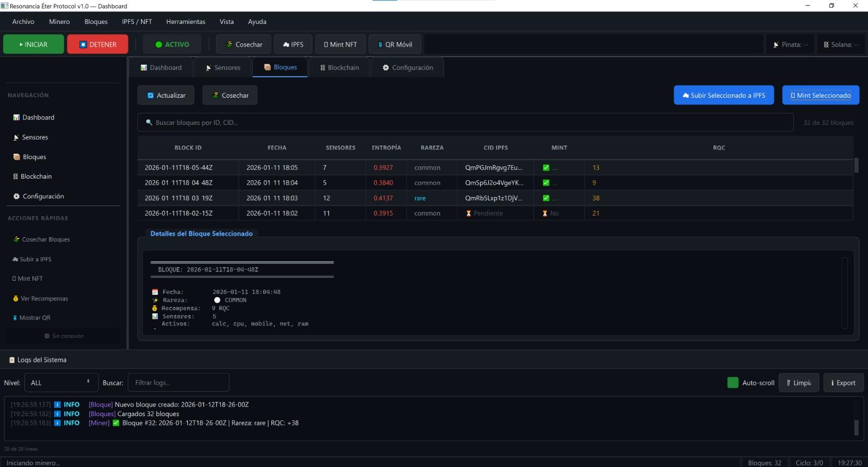Screen dimensions: 868x467
Task: Click the blocks table vertical scrollbar
Action: 856,165
